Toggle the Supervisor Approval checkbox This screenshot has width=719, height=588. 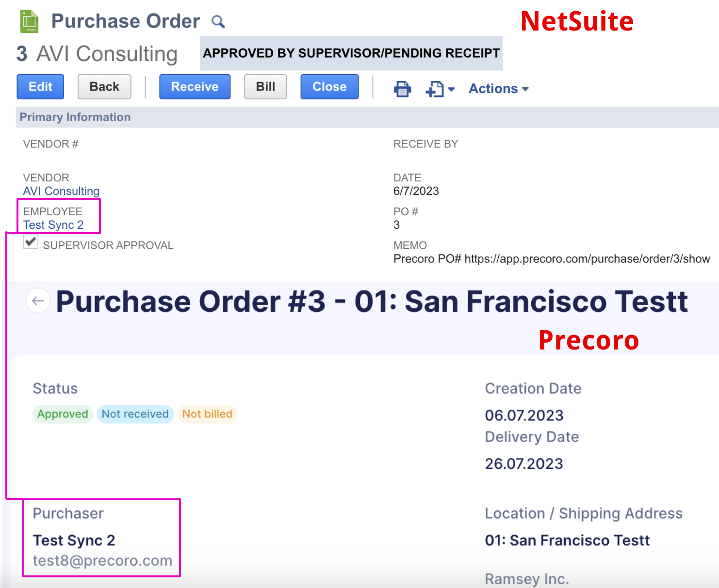(31, 241)
